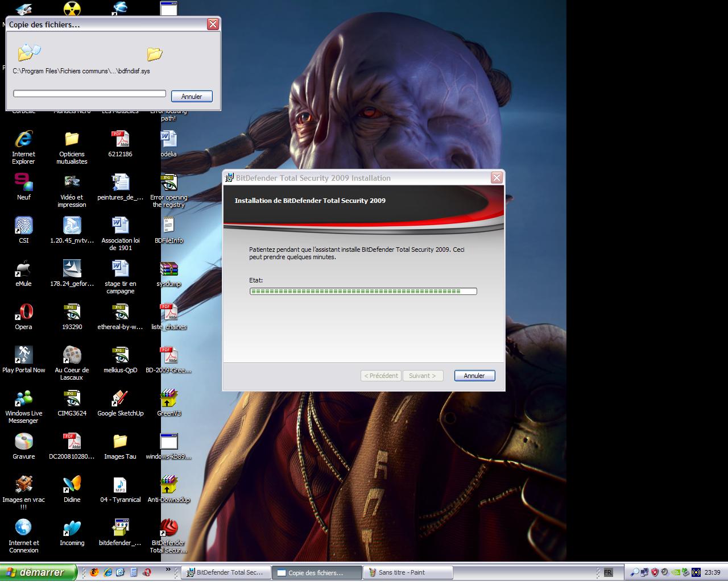Screen dimensions: 728x582
Task: Select the sysdump archive icon
Action: tap(168, 273)
